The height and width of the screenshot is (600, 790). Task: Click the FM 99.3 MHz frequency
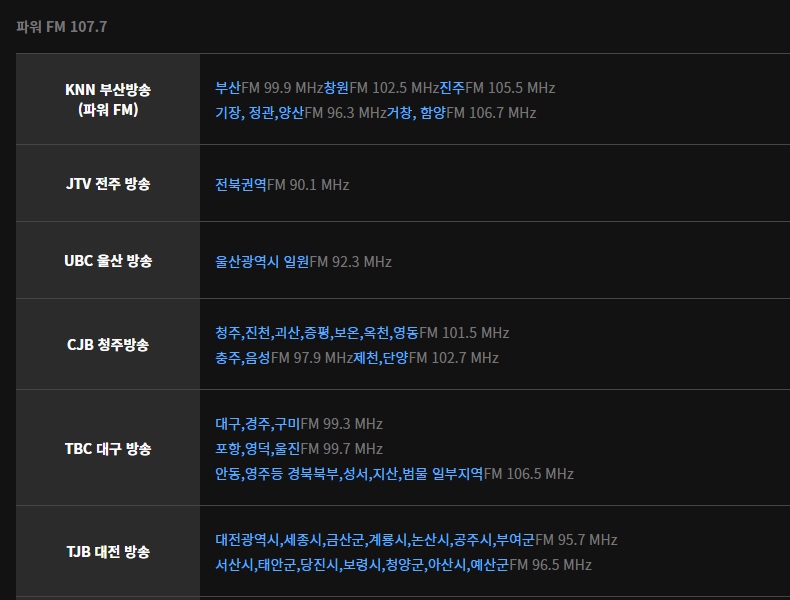coord(342,424)
